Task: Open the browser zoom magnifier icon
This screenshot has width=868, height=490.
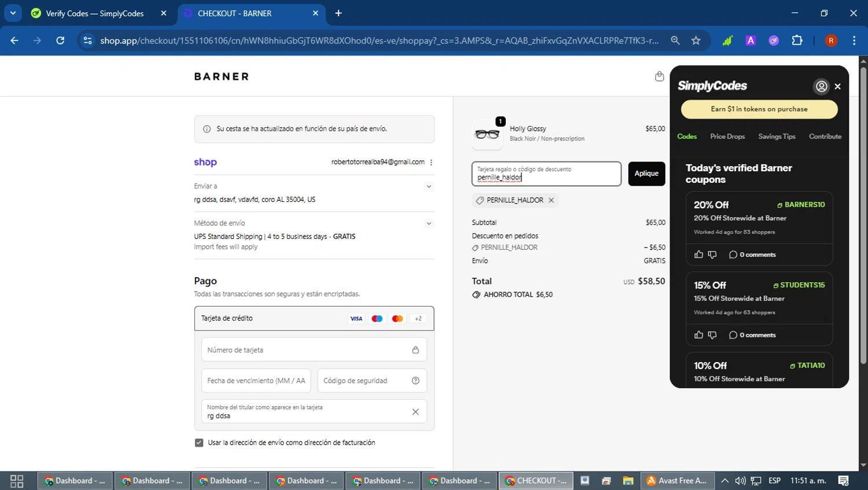Action: [x=675, y=40]
